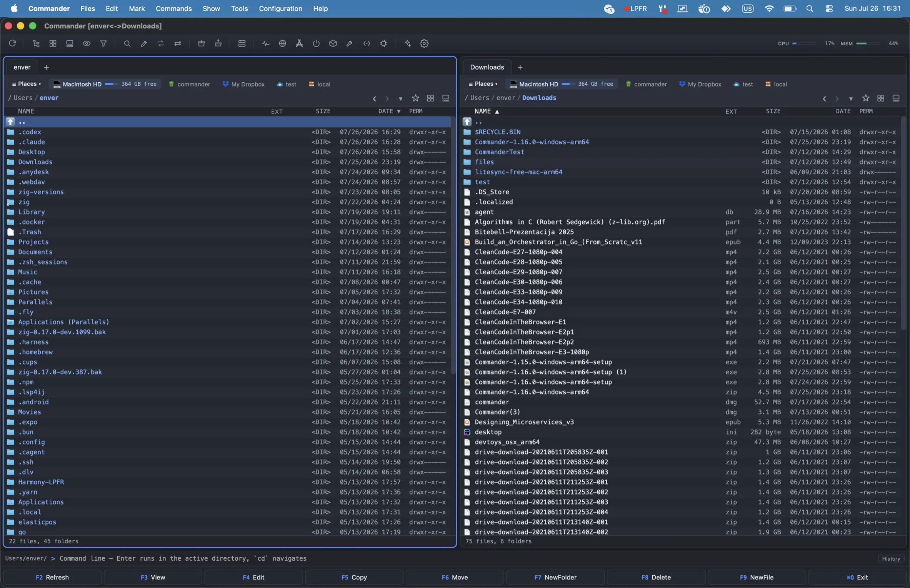Screen dimensions: 910x588
Task: Add new tab in left panel
Action: [47, 67]
